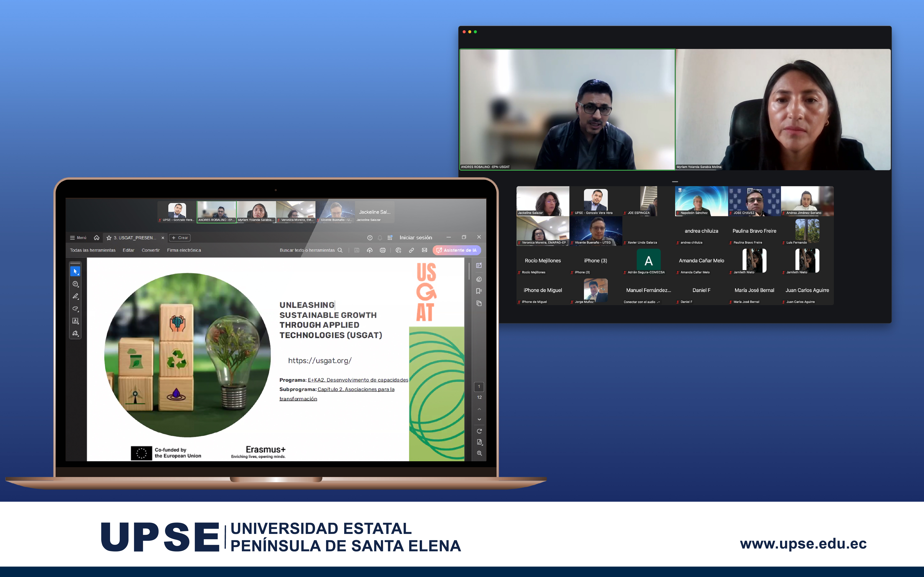The image size is (924, 577).
Task: Click the www.upse.edu.ec web address
Action: pos(803,543)
